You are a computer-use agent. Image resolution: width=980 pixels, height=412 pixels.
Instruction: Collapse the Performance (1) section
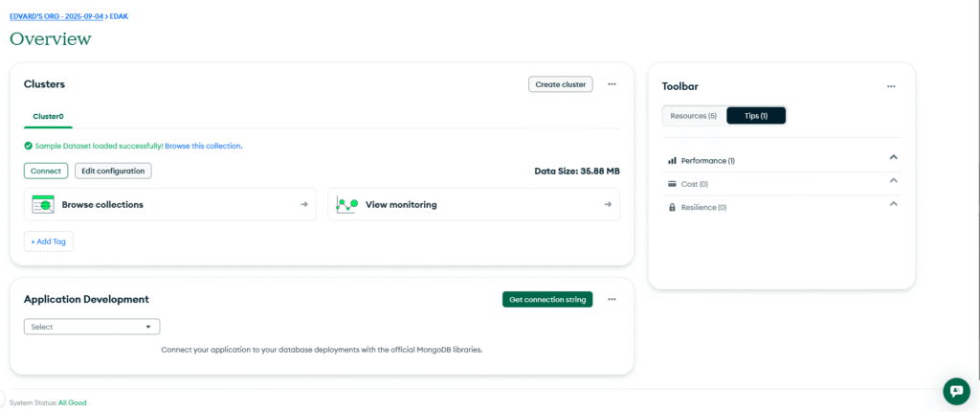(x=893, y=157)
